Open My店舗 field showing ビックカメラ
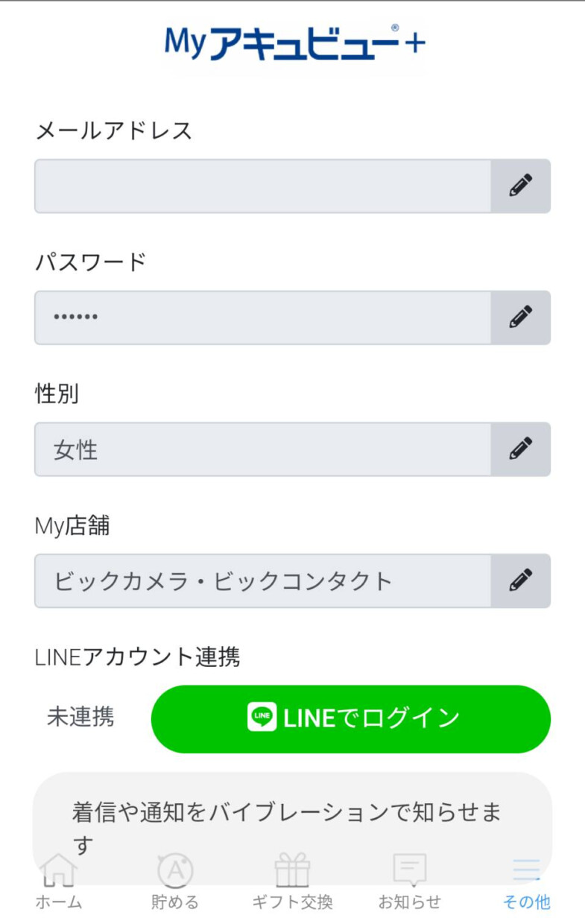This screenshot has height=924, width=585. coord(262,580)
